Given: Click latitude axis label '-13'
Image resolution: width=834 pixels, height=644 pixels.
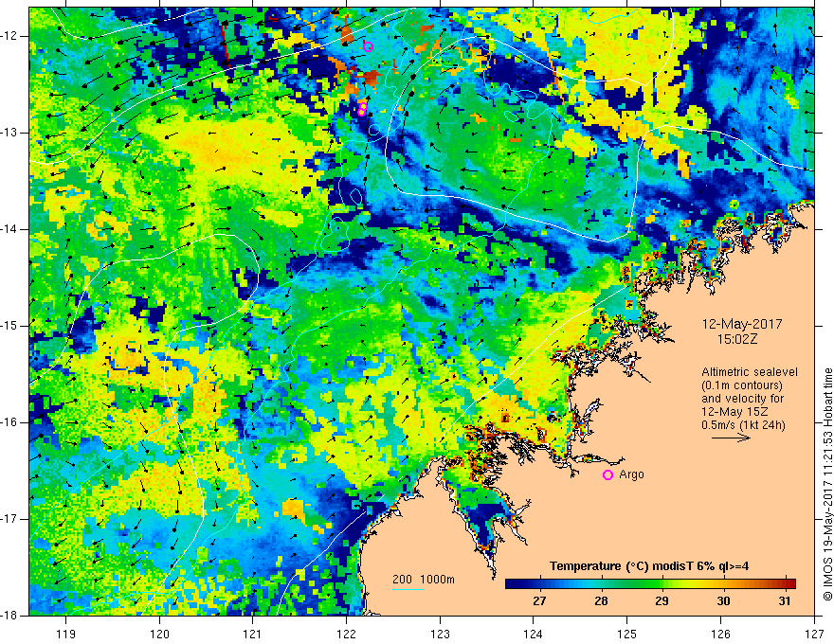Looking at the screenshot, I should click(x=10, y=133).
